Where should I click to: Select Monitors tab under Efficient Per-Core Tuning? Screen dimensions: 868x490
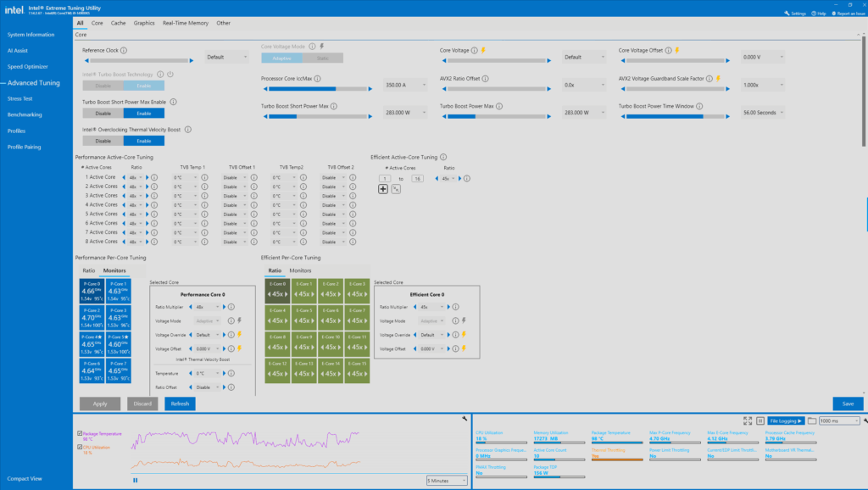pos(300,270)
